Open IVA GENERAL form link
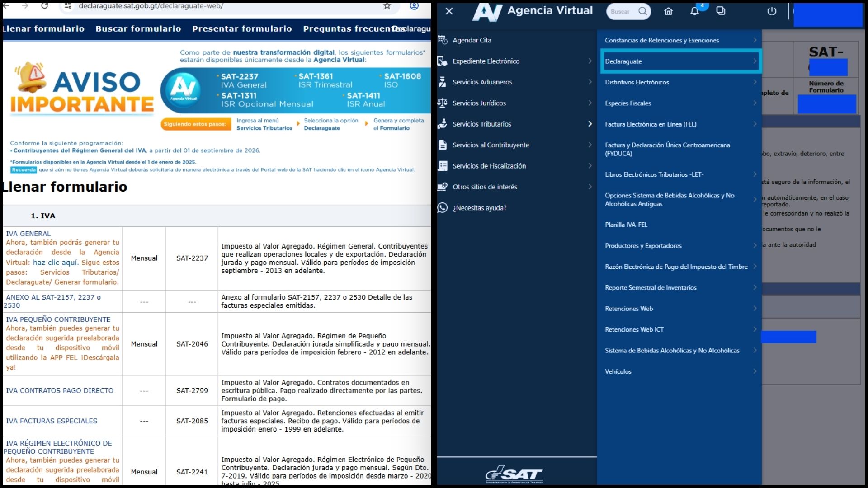 pyautogui.click(x=28, y=234)
